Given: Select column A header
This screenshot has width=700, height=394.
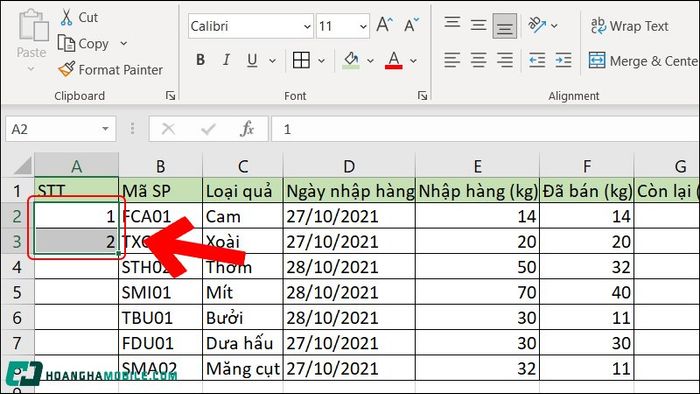Looking at the screenshot, I should [x=76, y=166].
